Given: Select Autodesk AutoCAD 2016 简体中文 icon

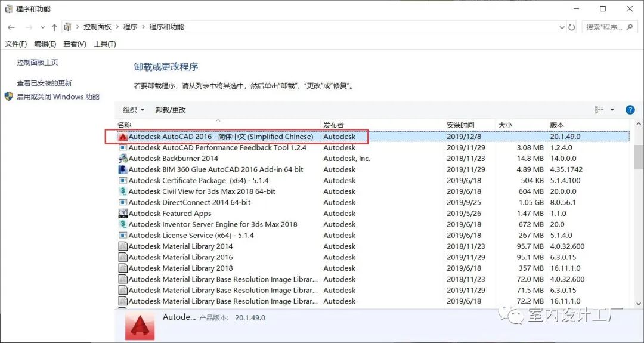Looking at the screenshot, I should click(x=122, y=137).
